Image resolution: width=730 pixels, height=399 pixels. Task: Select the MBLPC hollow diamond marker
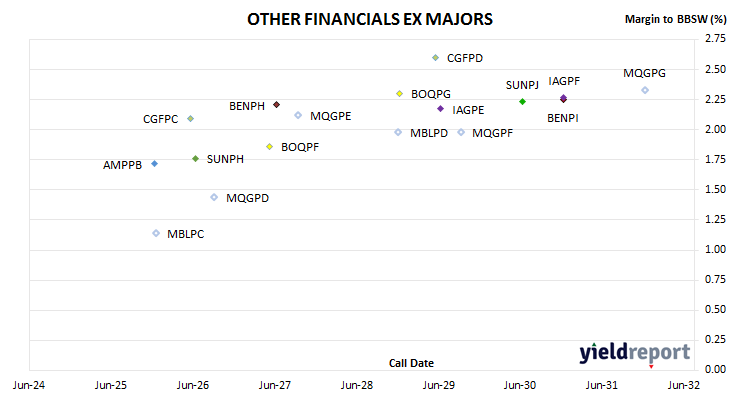pos(156,233)
